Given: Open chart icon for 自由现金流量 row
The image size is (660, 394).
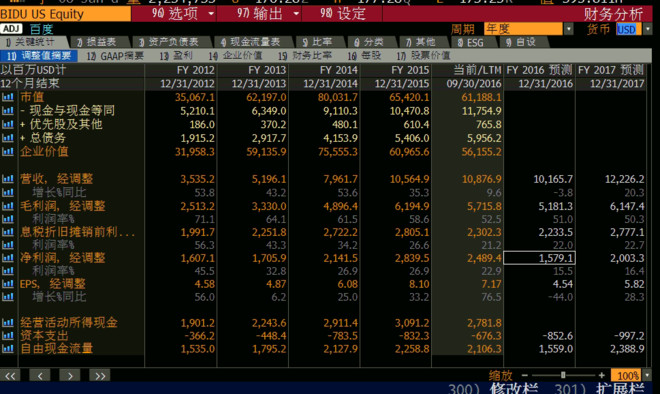Looking at the screenshot, I should [x=8, y=349].
